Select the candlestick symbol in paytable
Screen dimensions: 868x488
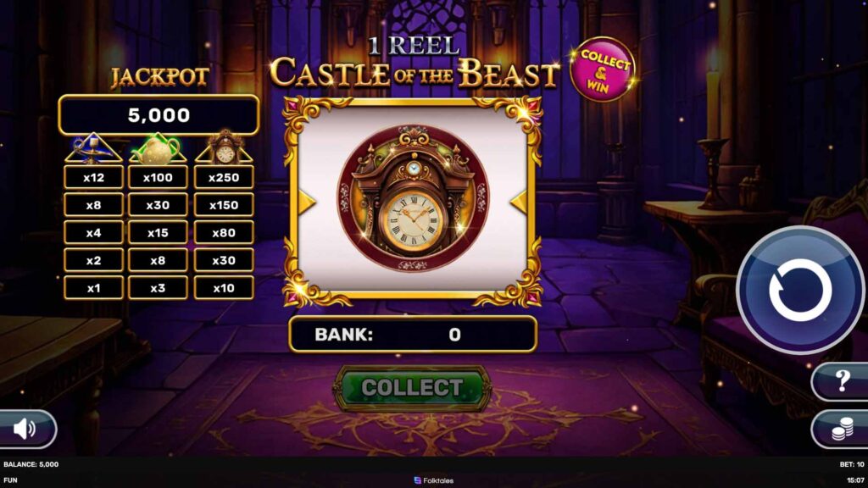93,148
